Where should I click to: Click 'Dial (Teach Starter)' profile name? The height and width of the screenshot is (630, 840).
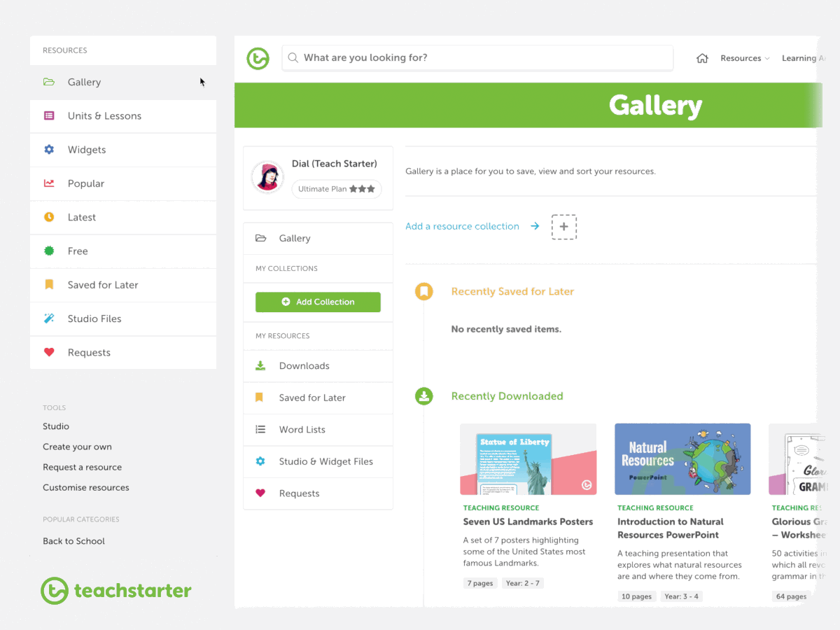(335, 164)
